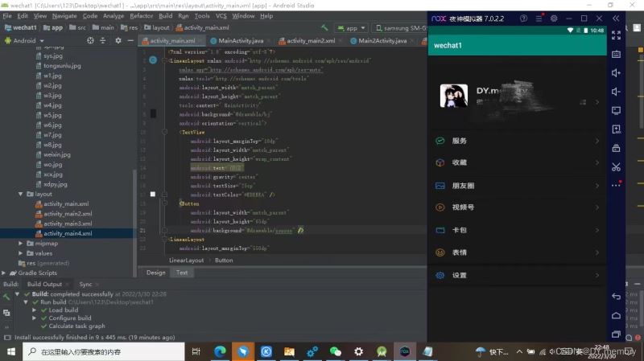Click Nox Android back arrow icon

point(616,296)
